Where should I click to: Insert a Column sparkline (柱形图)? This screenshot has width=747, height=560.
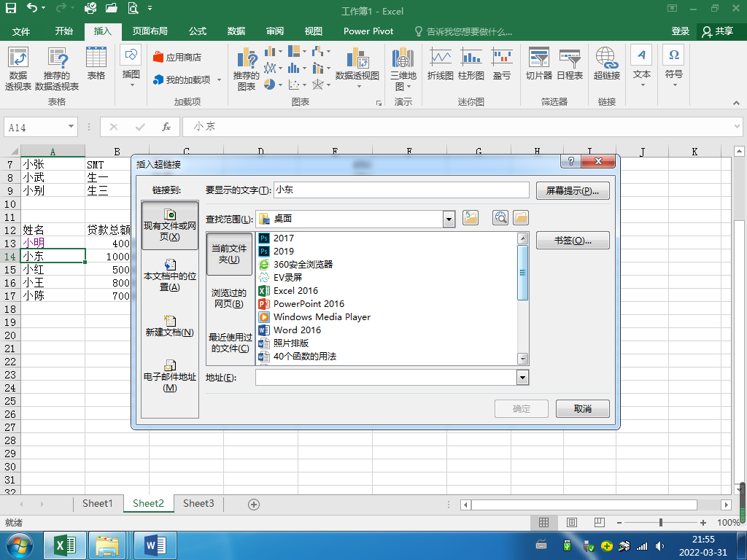coord(471,64)
